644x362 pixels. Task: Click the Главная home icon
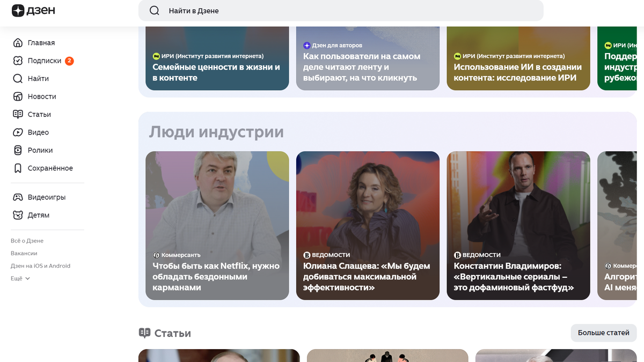pyautogui.click(x=18, y=43)
